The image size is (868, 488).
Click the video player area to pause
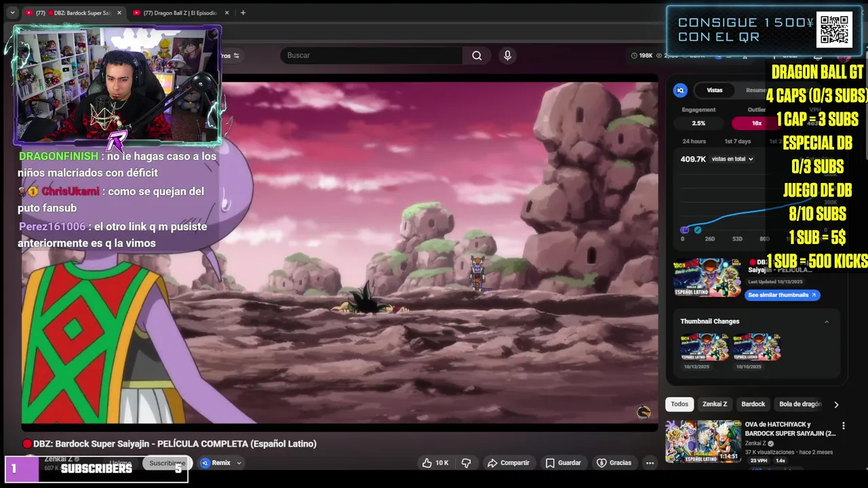coord(339,252)
